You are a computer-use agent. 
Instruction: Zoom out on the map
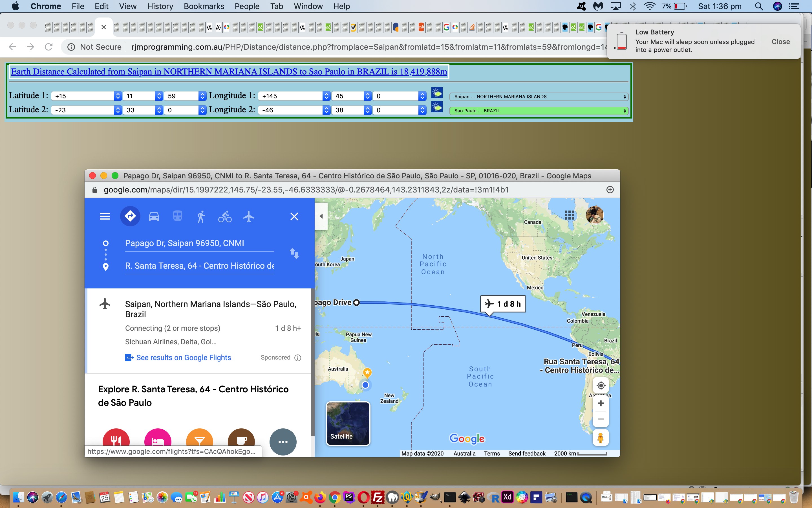tap(601, 419)
